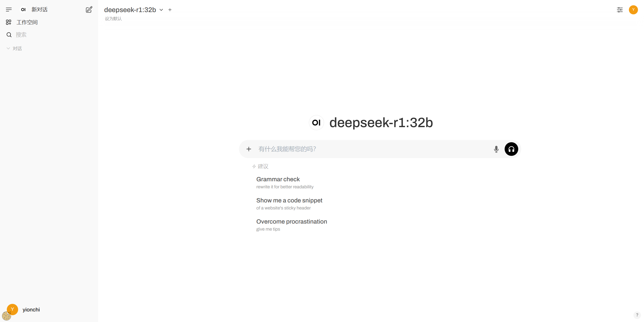This screenshot has height=322, width=644.
Task: Attach a file with the plus icon
Action: point(249,149)
